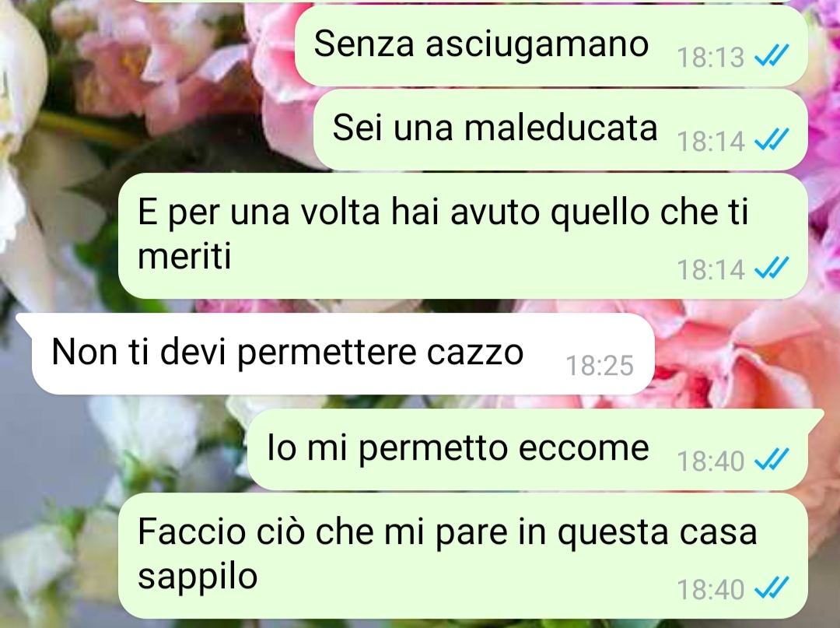Viewport: 840px width, 628px height.
Task: Tap the 'Sei una maleducata' message bubble
Action: coord(560,130)
